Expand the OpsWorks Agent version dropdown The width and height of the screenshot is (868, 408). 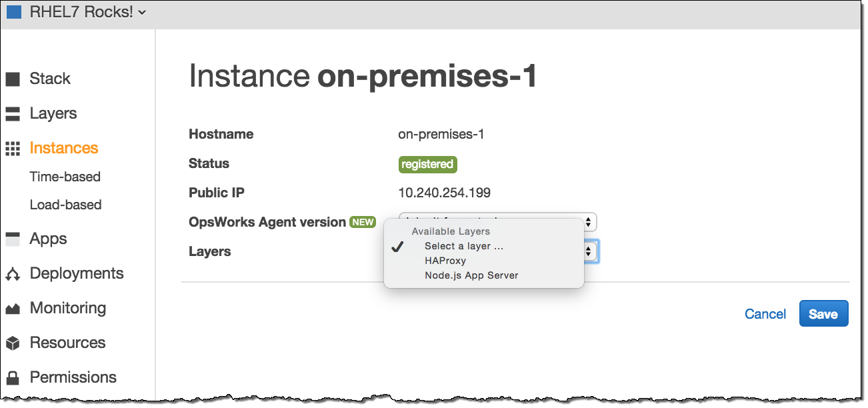(588, 222)
